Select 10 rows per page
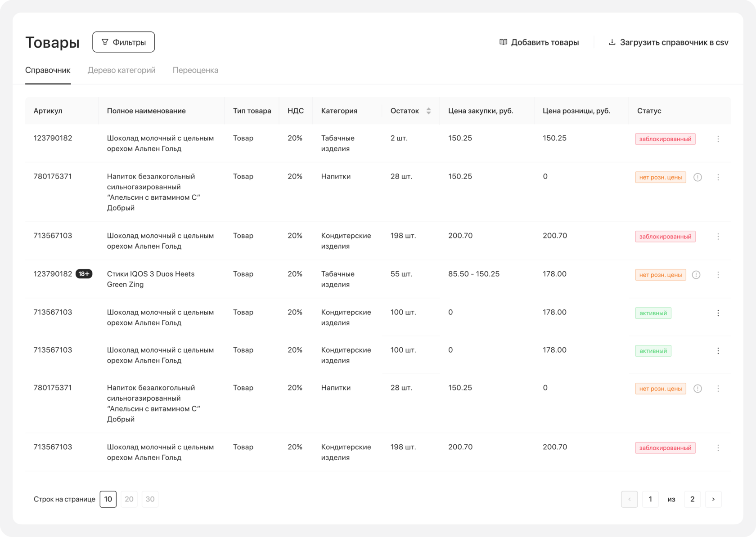Image resolution: width=756 pixels, height=537 pixels. tap(108, 499)
